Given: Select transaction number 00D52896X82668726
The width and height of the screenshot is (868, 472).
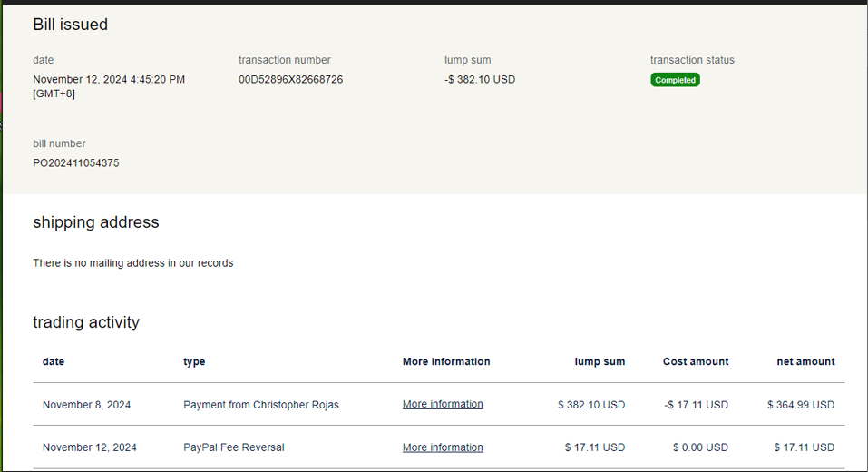Looking at the screenshot, I should click(x=290, y=79).
